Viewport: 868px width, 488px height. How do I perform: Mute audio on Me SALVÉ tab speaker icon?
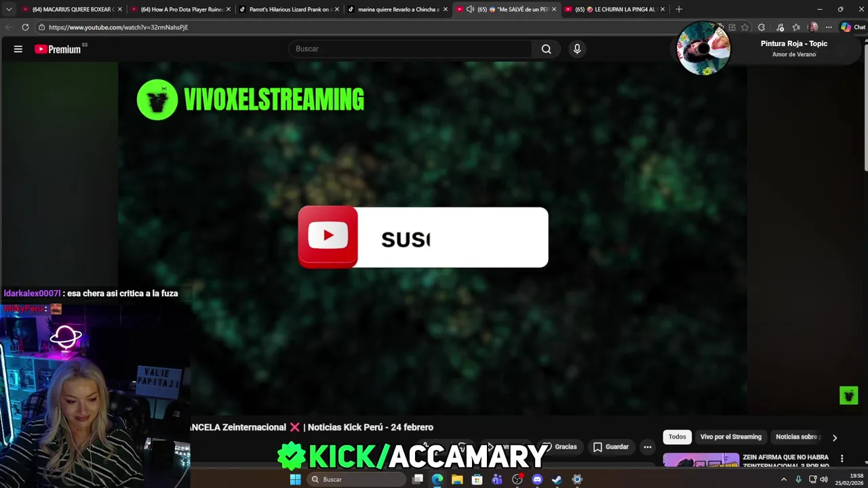[x=470, y=9]
